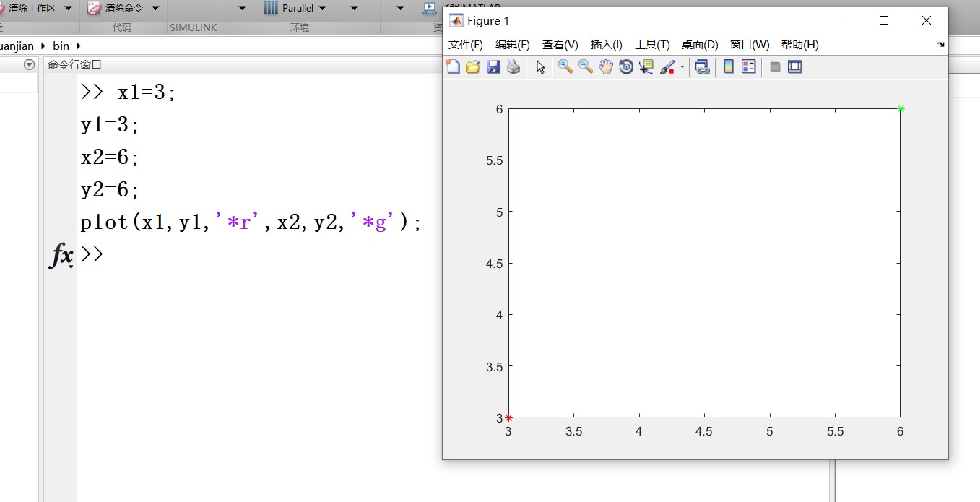980x502 pixels.
Task: Insert a legend with the toolbar icon
Action: (x=749, y=67)
